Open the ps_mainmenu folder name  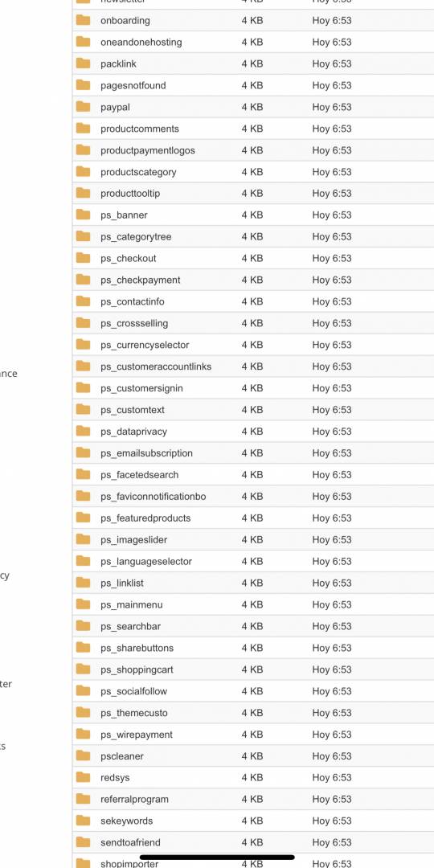pyautogui.click(x=132, y=604)
